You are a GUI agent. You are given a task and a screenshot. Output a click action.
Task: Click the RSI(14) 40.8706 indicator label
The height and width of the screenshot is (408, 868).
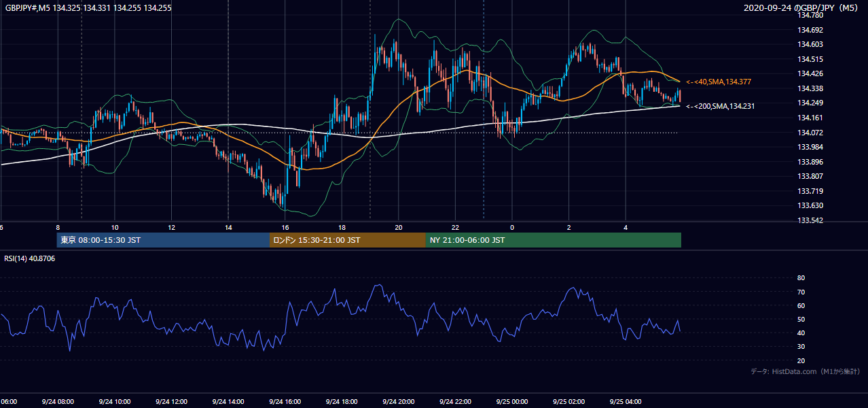pyautogui.click(x=31, y=259)
